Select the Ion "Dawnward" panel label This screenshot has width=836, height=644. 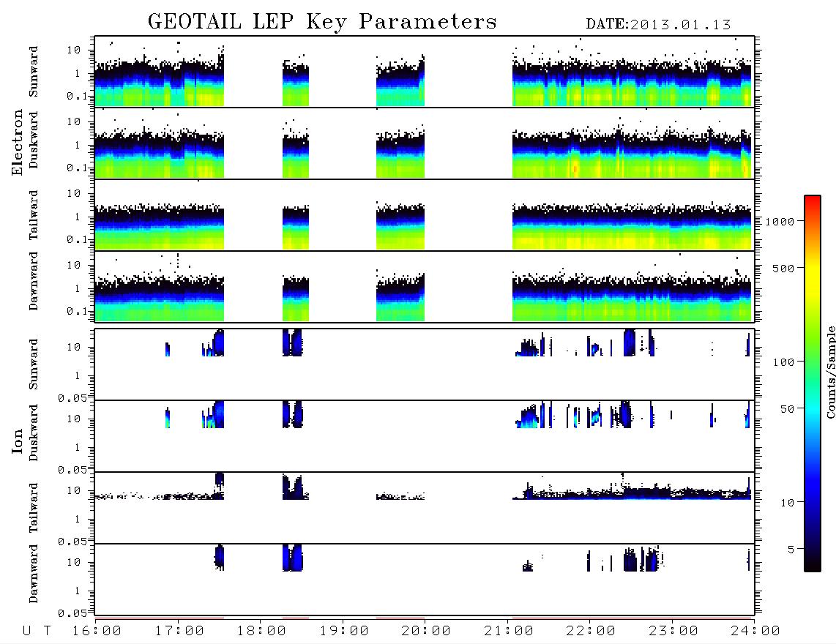[34, 574]
